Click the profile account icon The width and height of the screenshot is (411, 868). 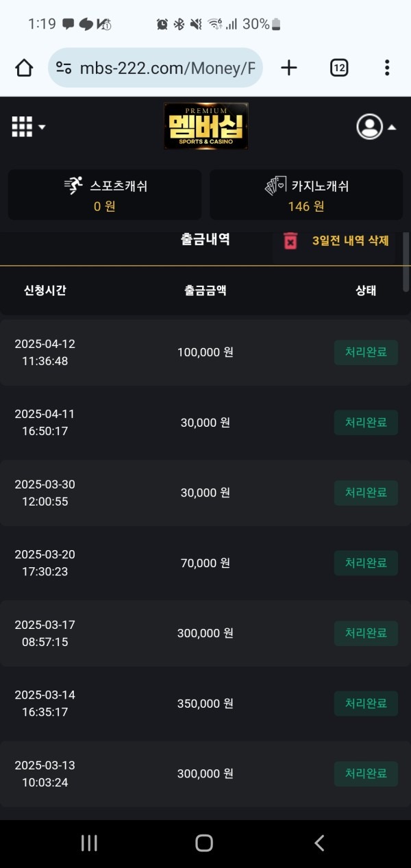[x=370, y=127]
